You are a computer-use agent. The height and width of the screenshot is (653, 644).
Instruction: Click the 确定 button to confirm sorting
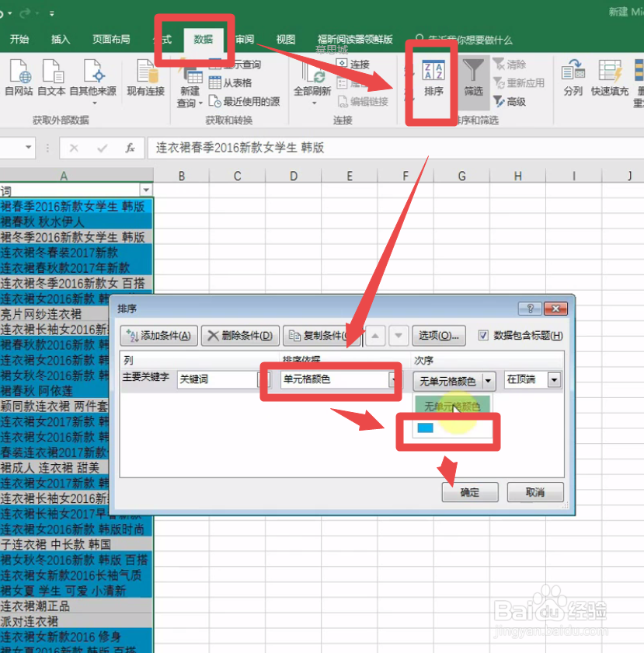469,492
